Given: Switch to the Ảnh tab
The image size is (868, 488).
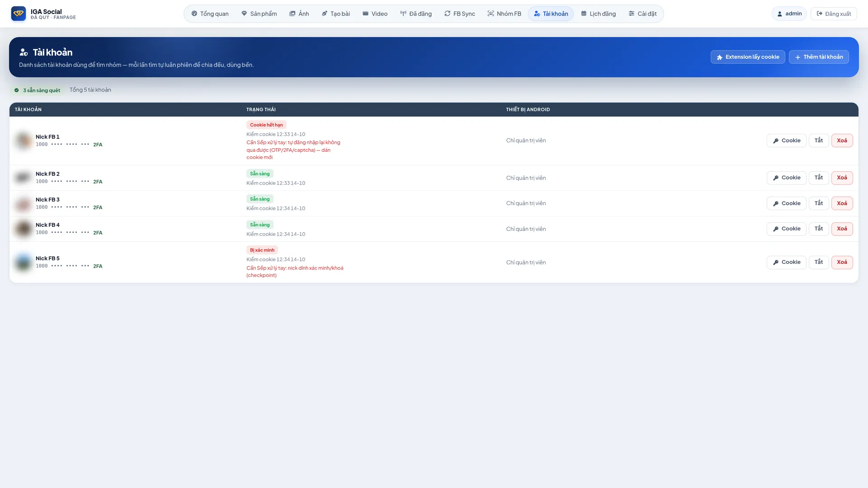Looking at the screenshot, I should pyautogui.click(x=299, y=14).
